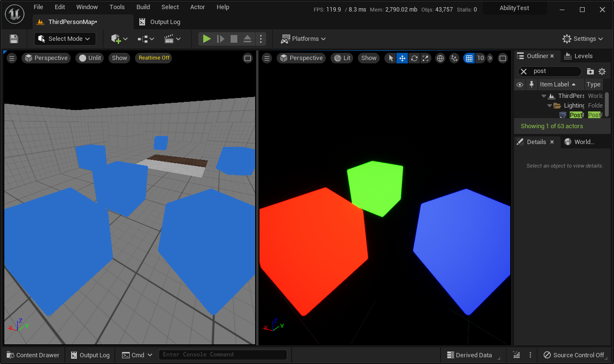614x364 pixels.
Task: Toggle the world/local coordinate globe icon
Action: [440, 58]
